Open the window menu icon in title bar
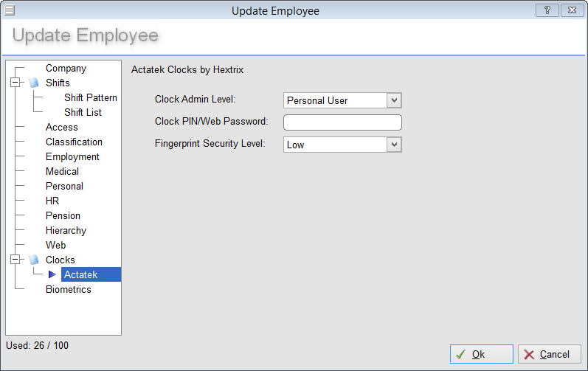This screenshot has width=588, height=371. point(10,10)
